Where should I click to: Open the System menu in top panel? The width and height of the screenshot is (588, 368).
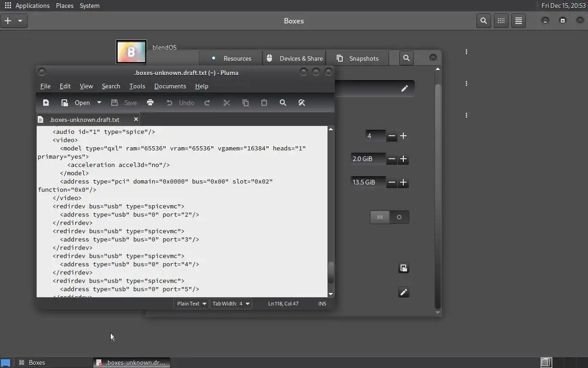pos(90,6)
